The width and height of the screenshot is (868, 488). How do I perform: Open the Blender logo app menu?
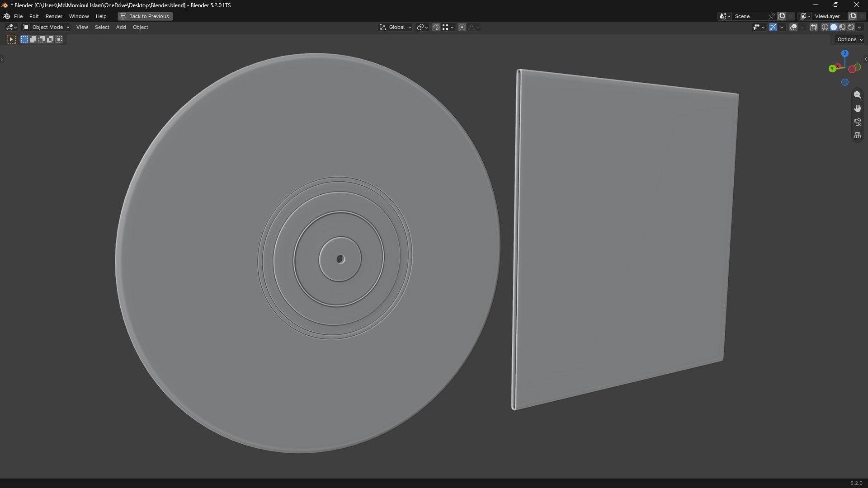click(6, 16)
